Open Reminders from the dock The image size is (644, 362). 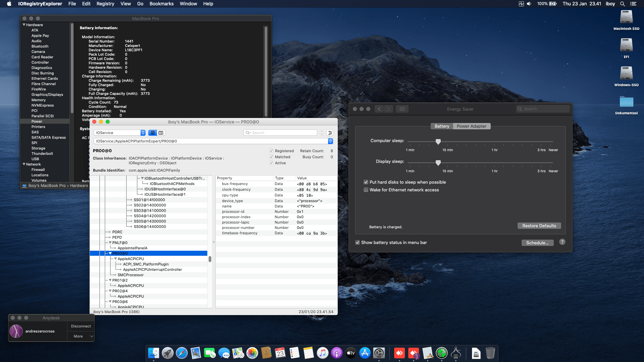tap(294, 353)
